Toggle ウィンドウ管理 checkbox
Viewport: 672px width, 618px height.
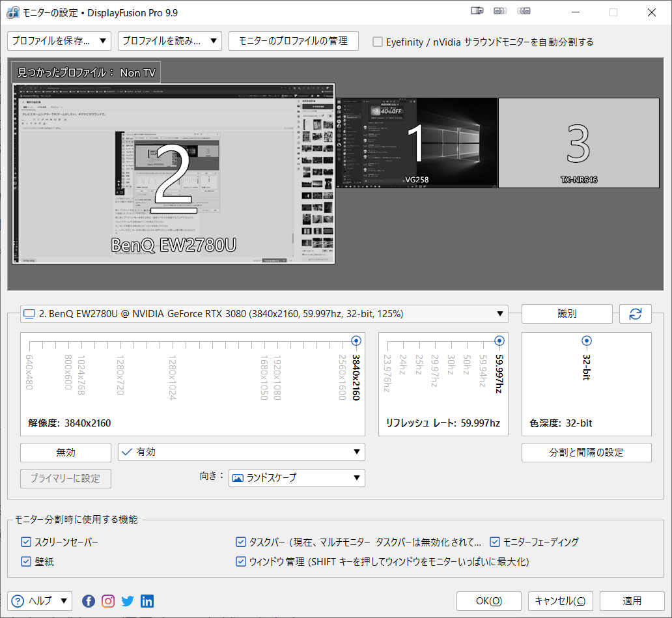pos(241,561)
